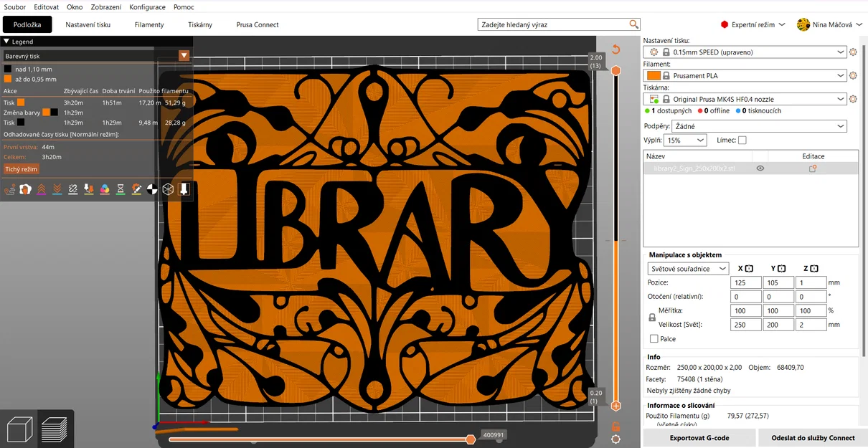This screenshot has height=448, width=868.
Task: Open Okno menu
Action: click(75, 6)
